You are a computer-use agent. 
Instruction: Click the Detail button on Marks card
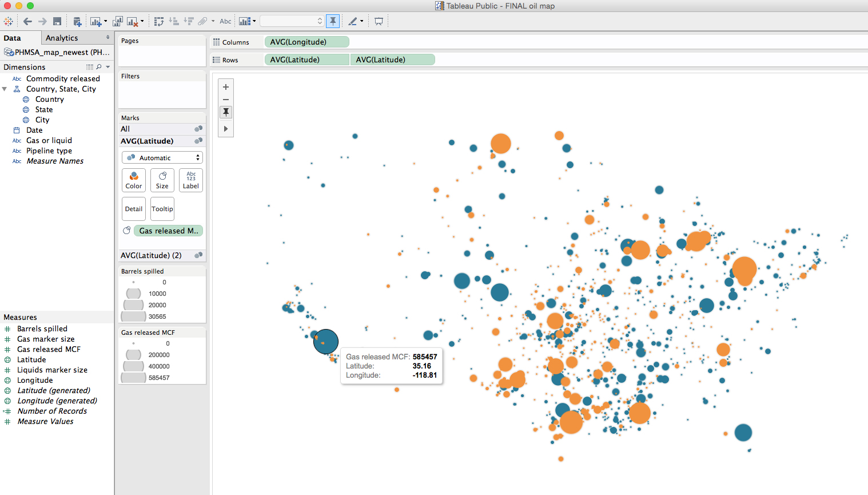pos(134,209)
